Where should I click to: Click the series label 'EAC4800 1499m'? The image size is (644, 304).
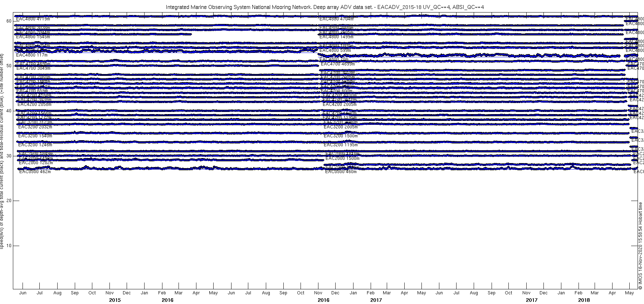336,37
